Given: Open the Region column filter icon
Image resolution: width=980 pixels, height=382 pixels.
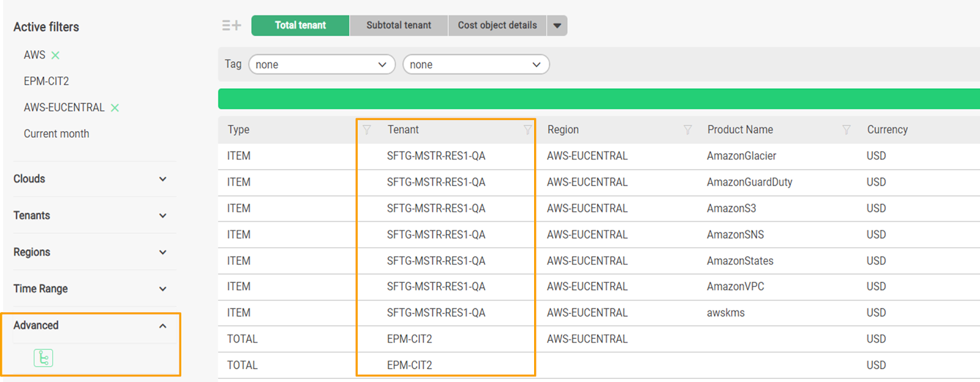Looking at the screenshot, I should click(688, 129).
